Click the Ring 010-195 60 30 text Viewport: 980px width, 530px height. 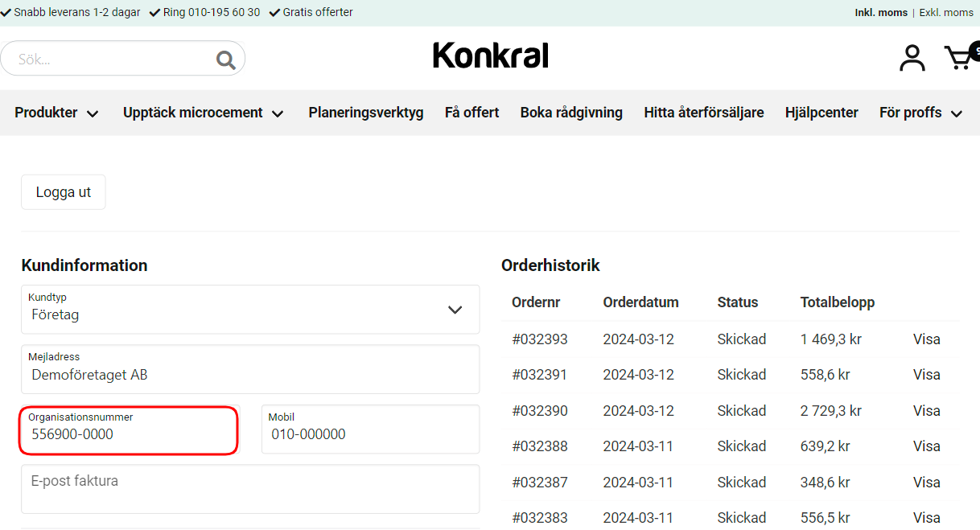click(x=212, y=12)
